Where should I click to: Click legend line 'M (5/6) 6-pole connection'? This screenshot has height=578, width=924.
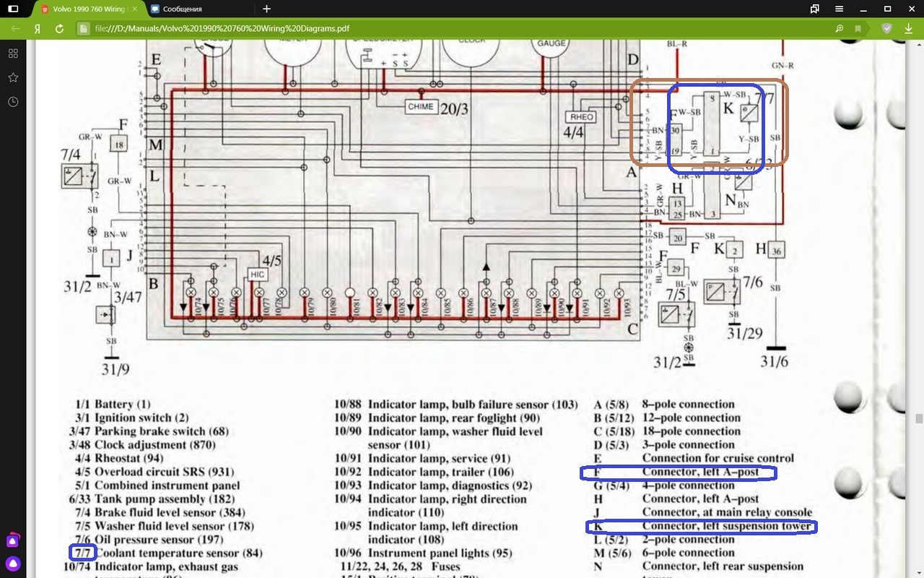tap(664, 553)
